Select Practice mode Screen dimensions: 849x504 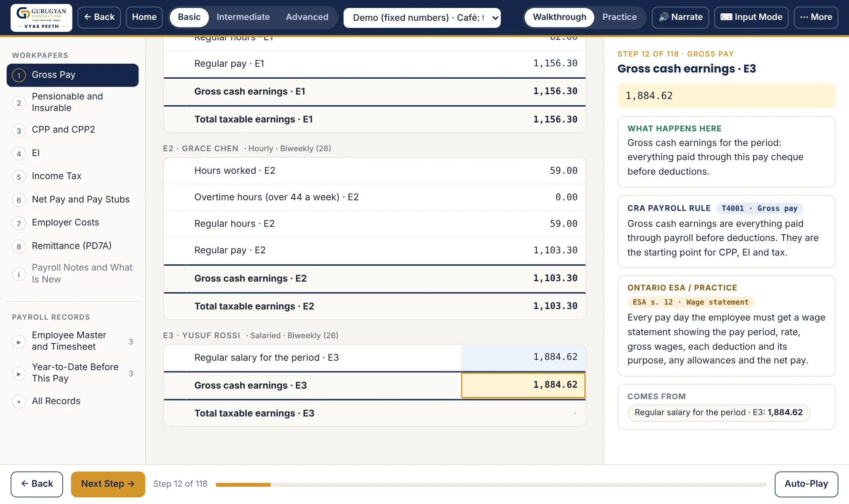pos(620,17)
